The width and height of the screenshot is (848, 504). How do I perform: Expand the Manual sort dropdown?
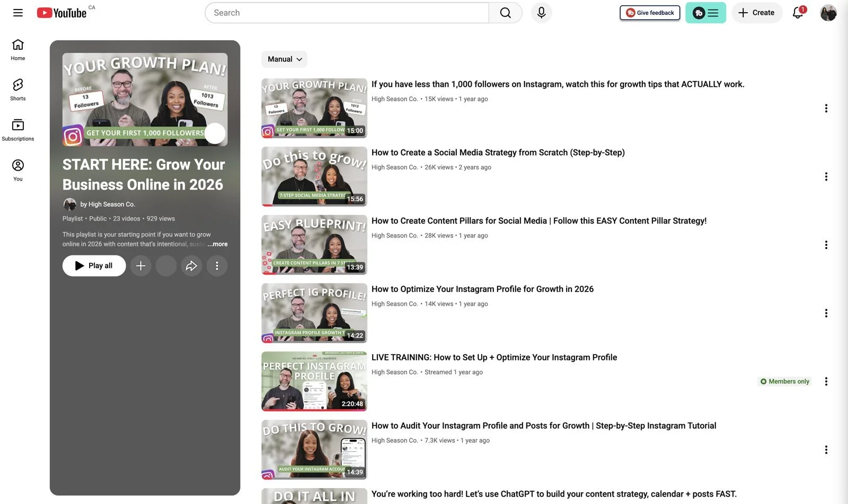pyautogui.click(x=284, y=59)
